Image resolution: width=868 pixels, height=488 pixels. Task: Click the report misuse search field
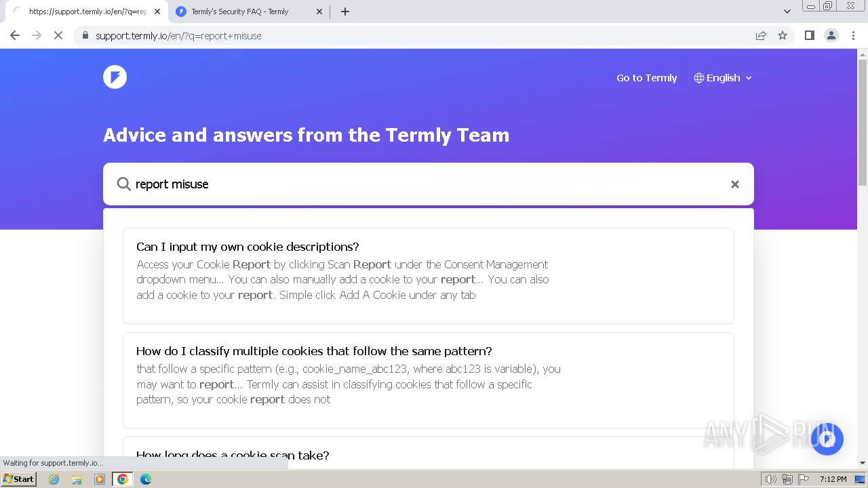(429, 184)
